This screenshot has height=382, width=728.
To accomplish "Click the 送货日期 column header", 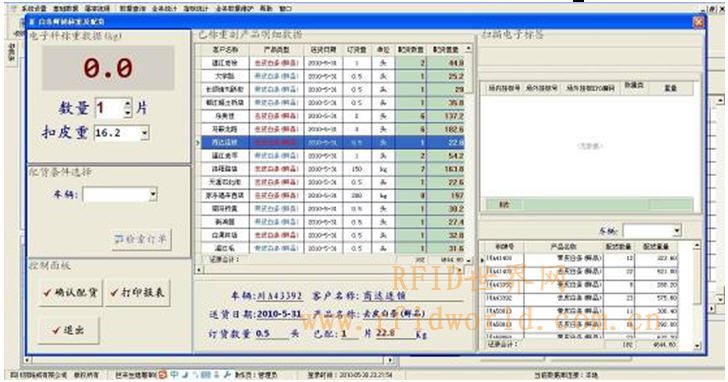I will pyautogui.click(x=323, y=49).
